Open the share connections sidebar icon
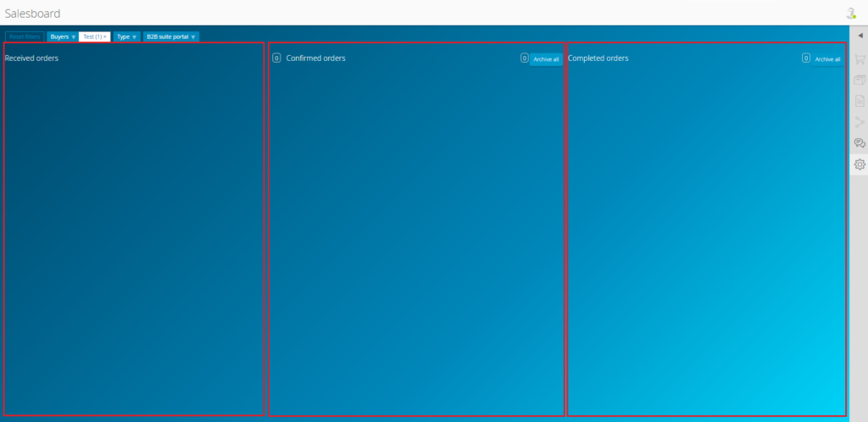Viewport: 868px width, 422px height. (x=860, y=122)
